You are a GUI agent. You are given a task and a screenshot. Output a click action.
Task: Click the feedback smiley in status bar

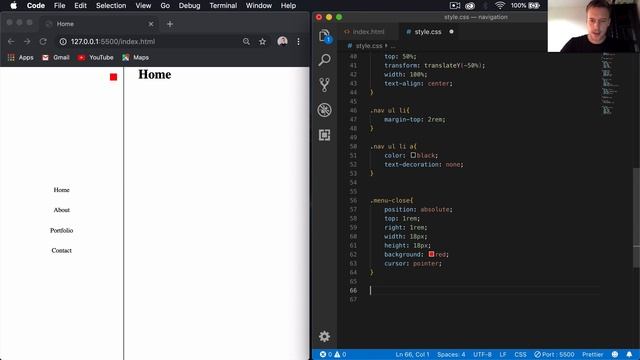pyautogui.click(x=615, y=354)
